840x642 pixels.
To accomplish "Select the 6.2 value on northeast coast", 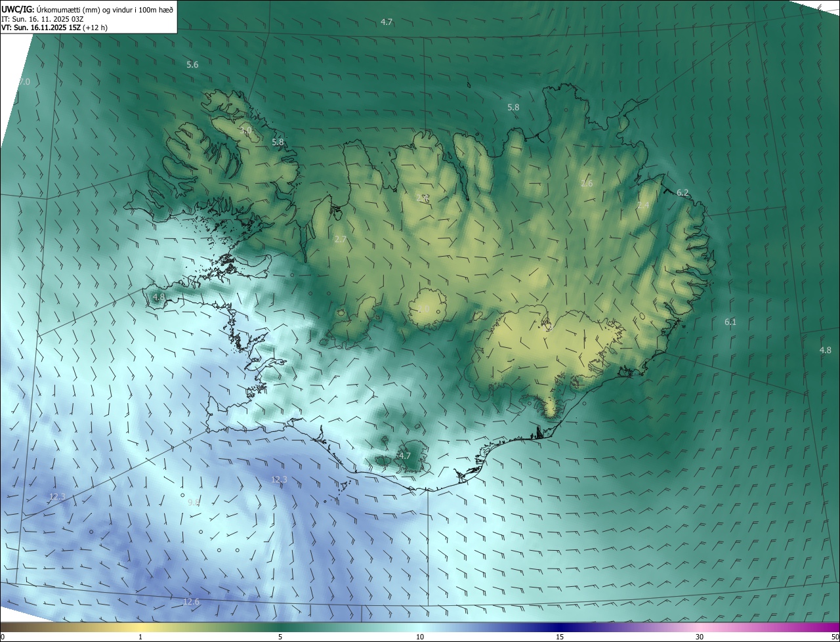I will tap(682, 192).
